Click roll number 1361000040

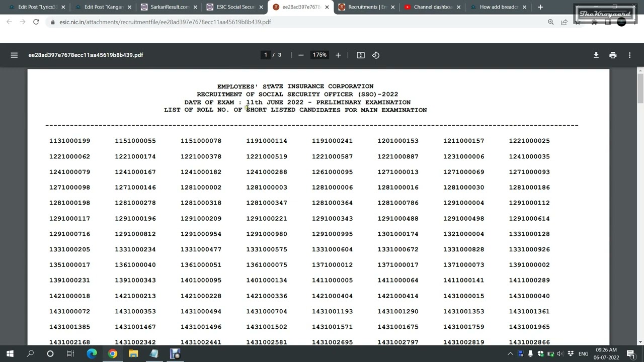tap(135, 265)
